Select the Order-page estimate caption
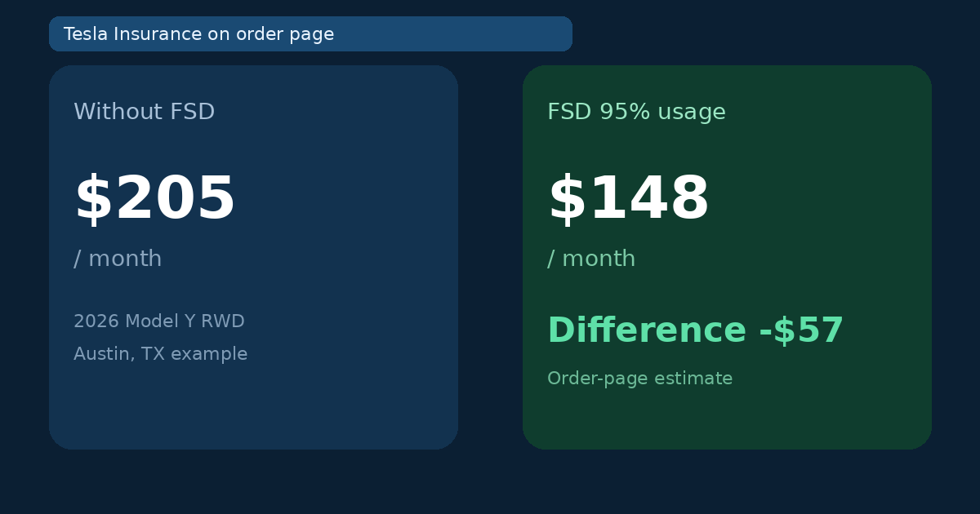980x514 pixels. point(639,379)
